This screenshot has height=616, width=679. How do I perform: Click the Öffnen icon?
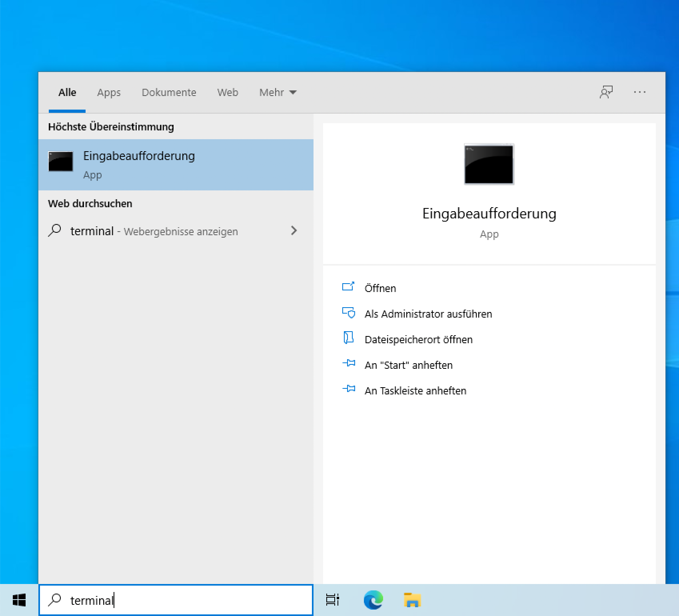(x=348, y=287)
